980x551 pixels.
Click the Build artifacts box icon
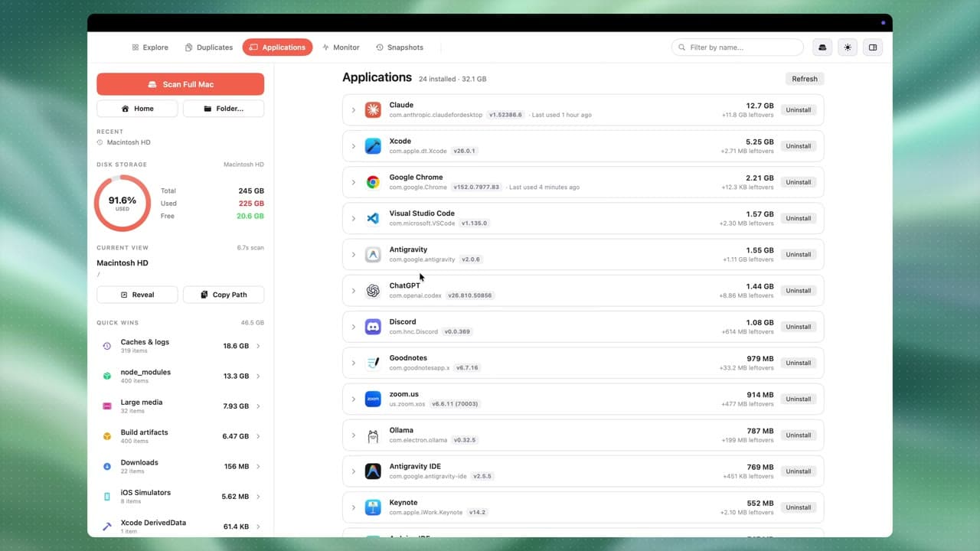pos(107,436)
